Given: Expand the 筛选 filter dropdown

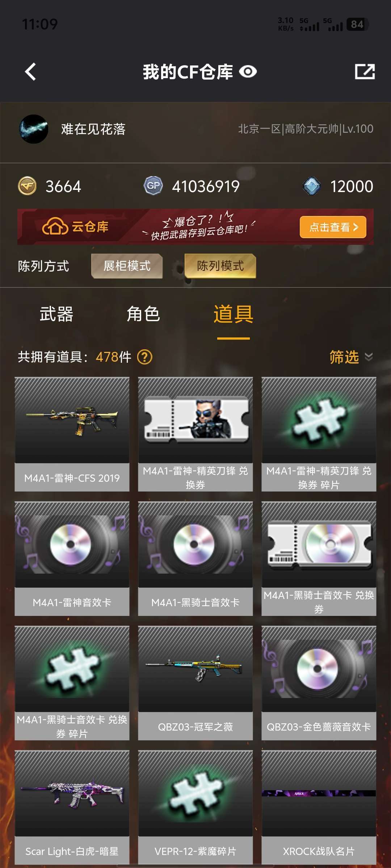Looking at the screenshot, I should click(351, 357).
